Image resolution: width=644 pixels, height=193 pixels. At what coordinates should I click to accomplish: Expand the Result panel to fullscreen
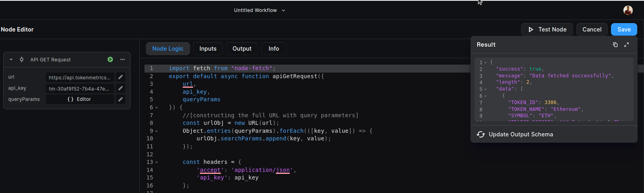click(626, 45)
